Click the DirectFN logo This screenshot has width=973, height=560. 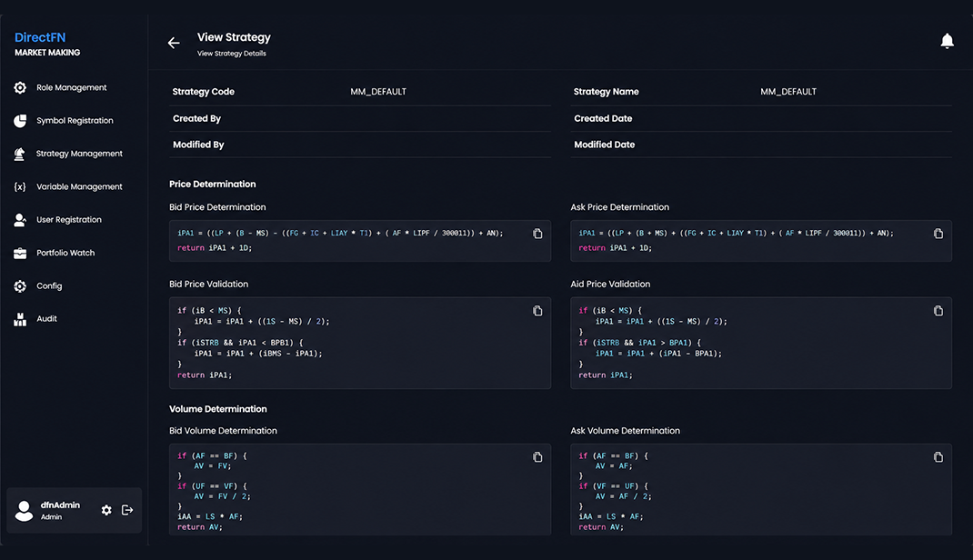pos(47,44)
